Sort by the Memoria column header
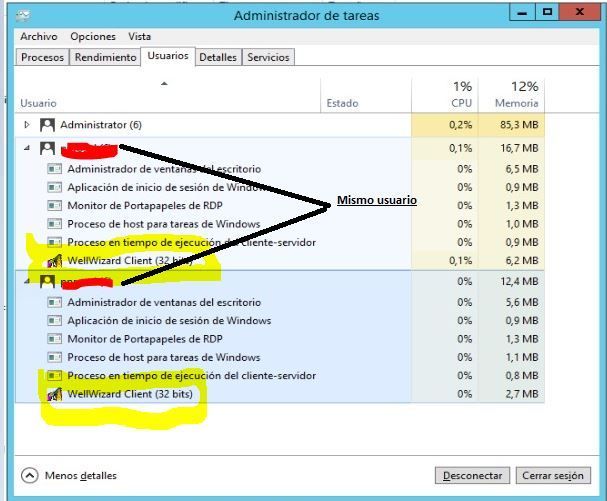Screen dimensions: 607x501 click(x=511, y=95)
